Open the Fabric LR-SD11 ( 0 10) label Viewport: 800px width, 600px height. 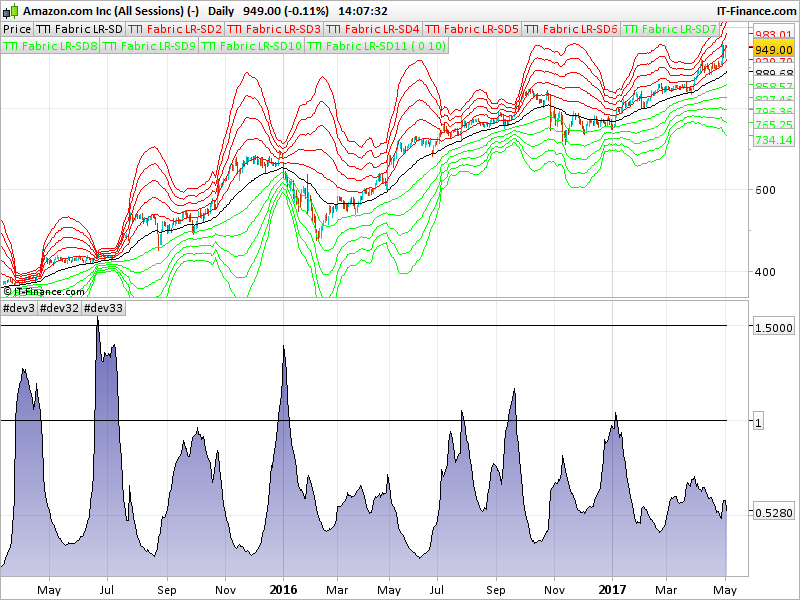point(377,46)
